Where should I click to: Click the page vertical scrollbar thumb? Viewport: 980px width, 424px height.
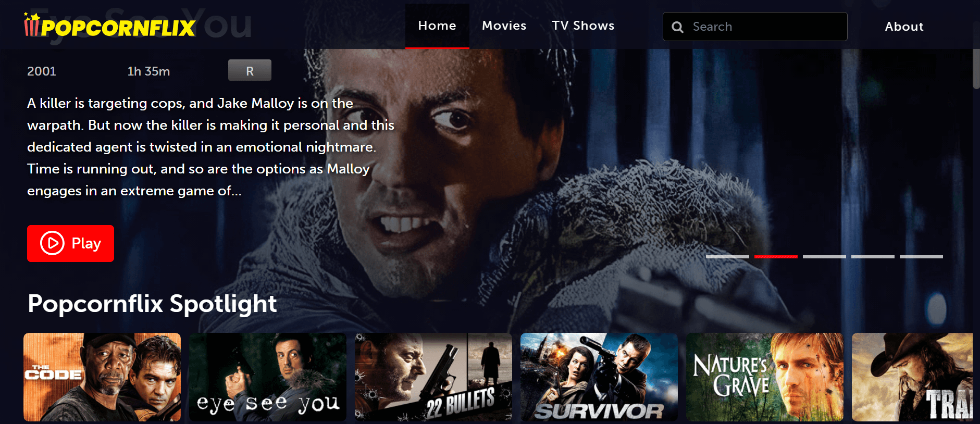tap(976, 68)
